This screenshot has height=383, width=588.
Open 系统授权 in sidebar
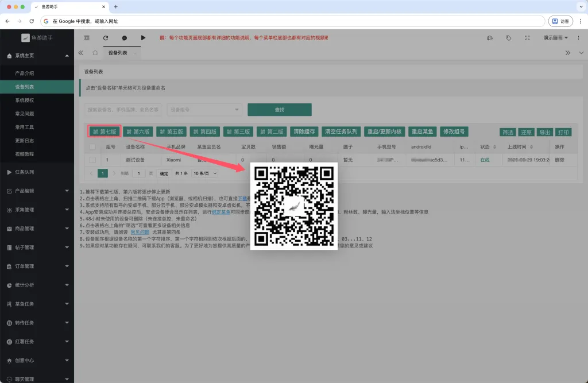tap(37, 100)
